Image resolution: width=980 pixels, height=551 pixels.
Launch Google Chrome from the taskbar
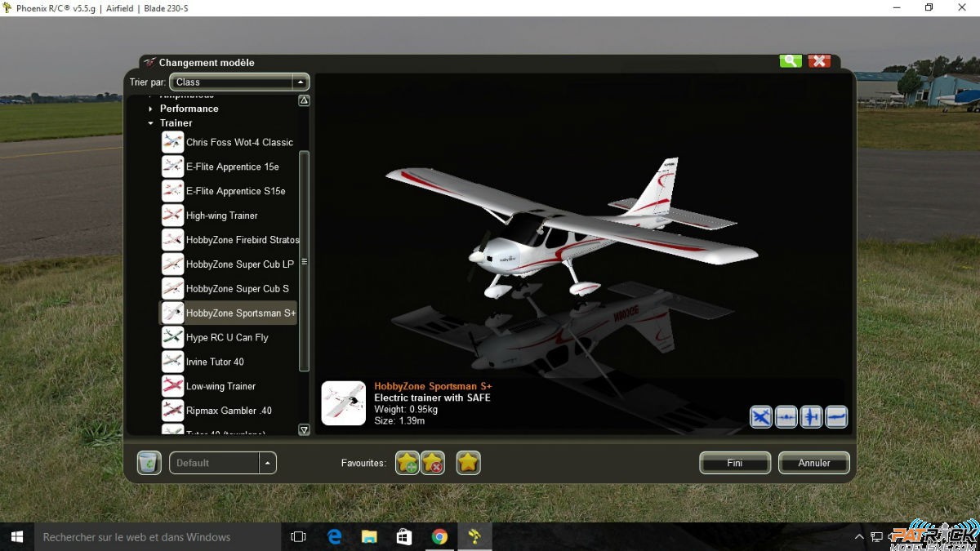click(x=440, y=536)
